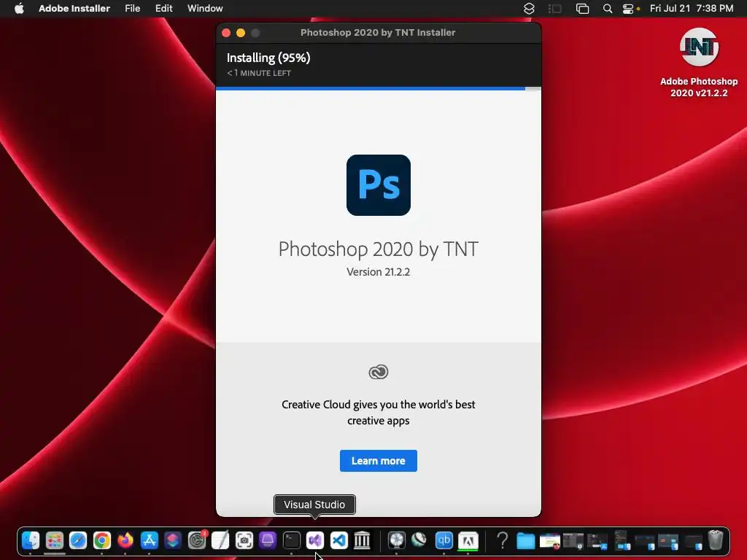Open the Adobe Photoshop 2020 v21.2.2 desktop volume

tap(699, 62)
